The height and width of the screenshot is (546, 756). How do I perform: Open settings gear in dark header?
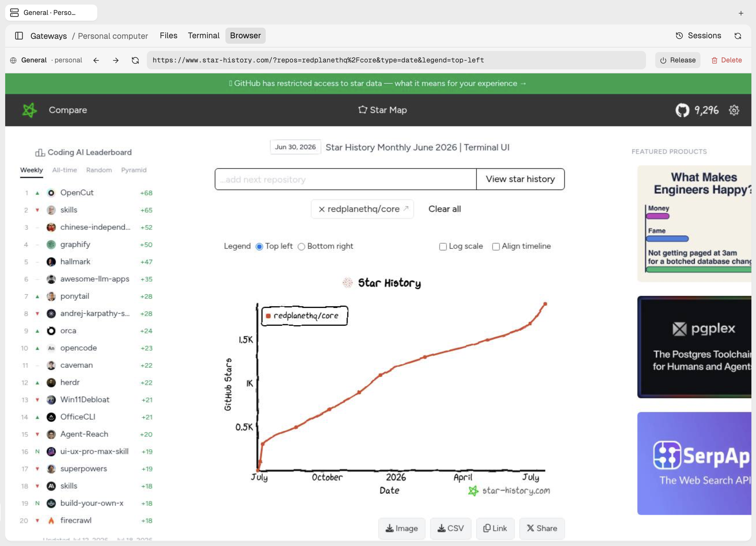click(x=734, y=110)
